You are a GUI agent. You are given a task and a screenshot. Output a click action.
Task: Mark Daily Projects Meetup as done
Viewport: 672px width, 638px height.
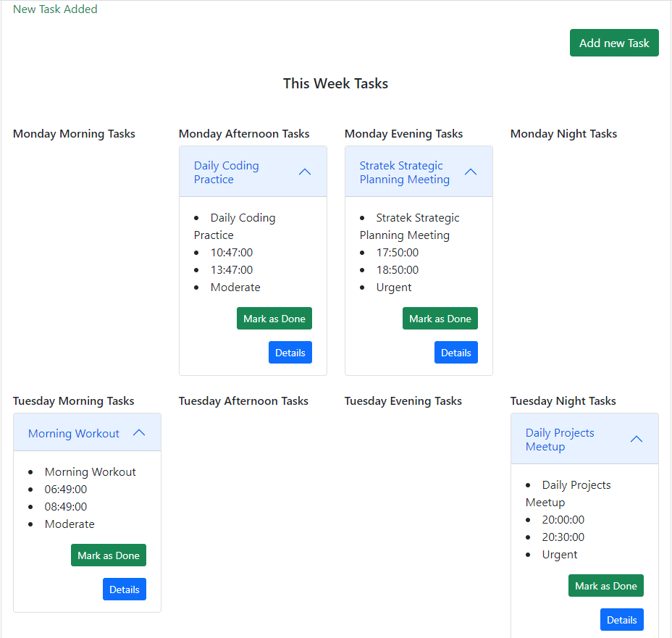(x=605, y=586)
